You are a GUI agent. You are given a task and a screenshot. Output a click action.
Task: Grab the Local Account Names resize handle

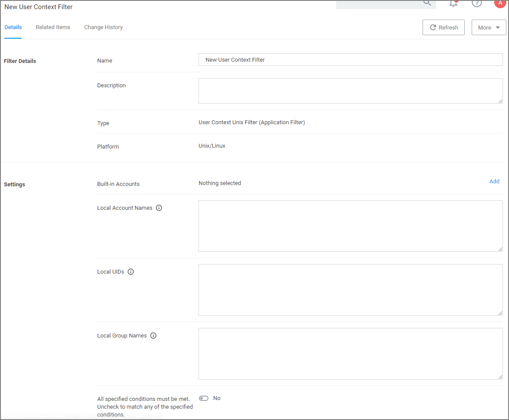[x=500, y=249]
